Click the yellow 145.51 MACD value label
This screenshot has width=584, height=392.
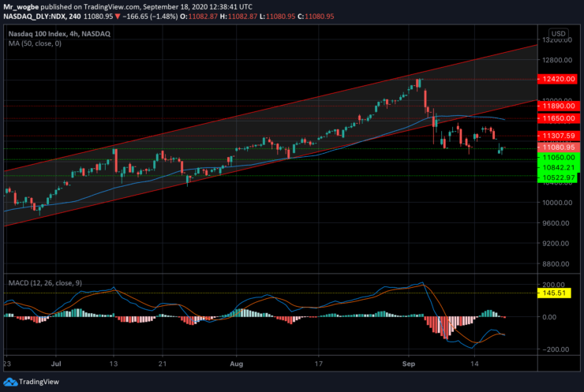click(x=554, y=293)
